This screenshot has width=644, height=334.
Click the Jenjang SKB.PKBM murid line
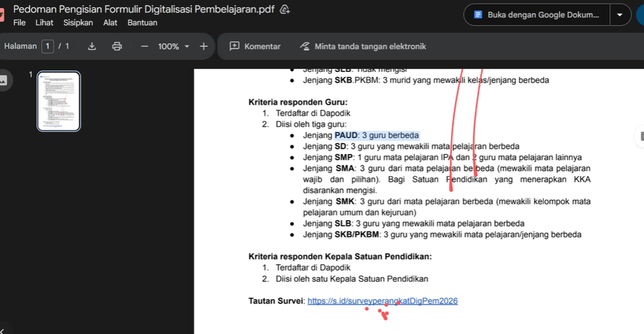click(426, 80)
